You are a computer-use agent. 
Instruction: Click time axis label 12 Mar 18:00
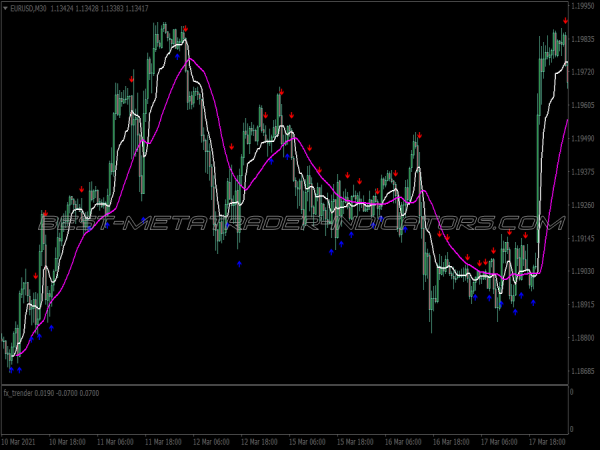[259, 442]
